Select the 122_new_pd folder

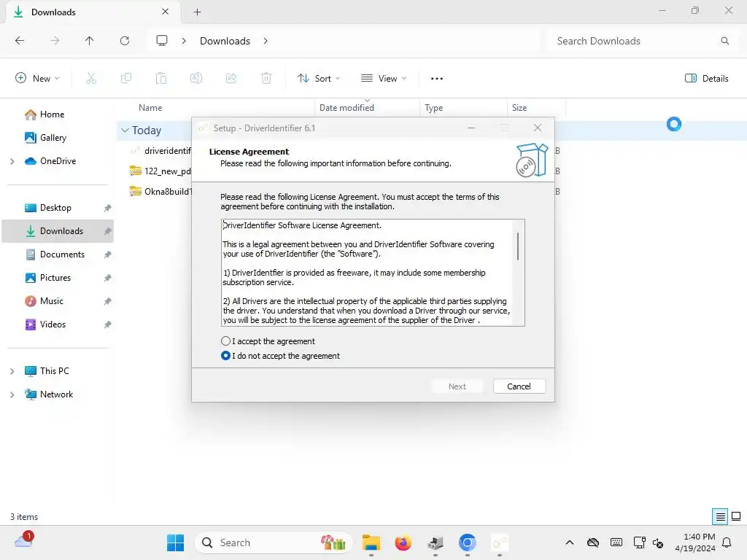160,171
